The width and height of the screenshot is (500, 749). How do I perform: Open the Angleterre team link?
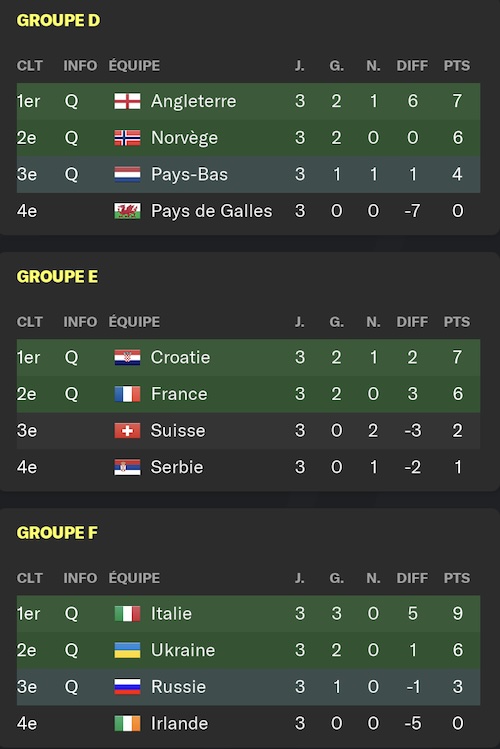click(x=193, y=101)
